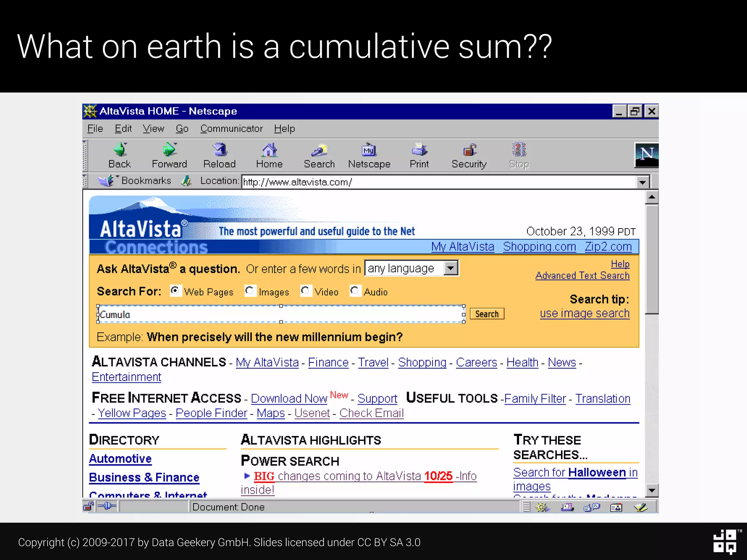Click the vertical scrollbar thumb
This screenshot has width=747, height=560.
click(x=651, y=259)
